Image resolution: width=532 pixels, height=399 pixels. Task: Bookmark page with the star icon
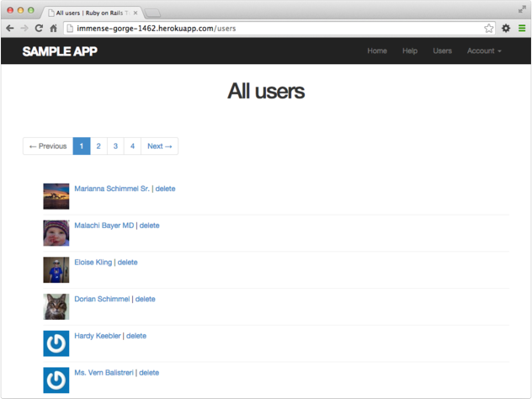[489, 28]
